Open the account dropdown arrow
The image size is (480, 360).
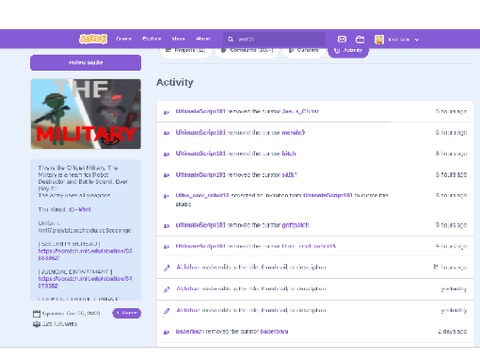pos(416,40)
